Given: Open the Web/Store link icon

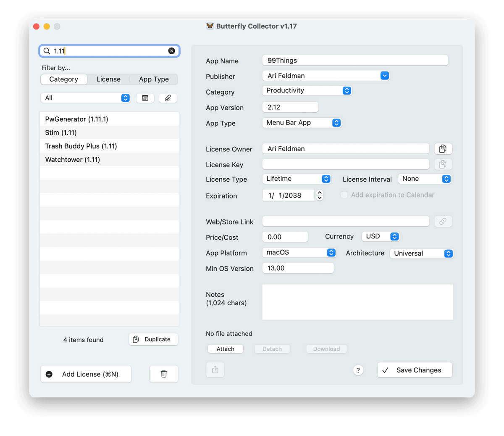Looking at the screenshot, I should click(x=443, y=222).
